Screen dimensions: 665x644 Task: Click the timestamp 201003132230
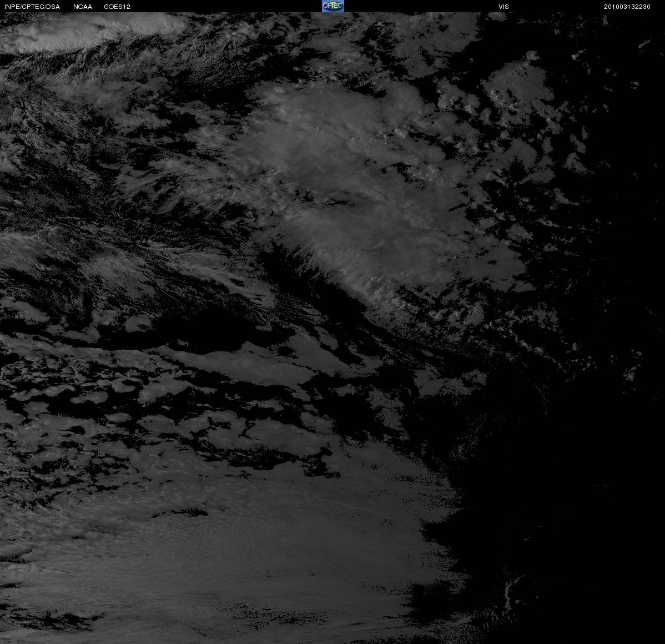point(627,7)
